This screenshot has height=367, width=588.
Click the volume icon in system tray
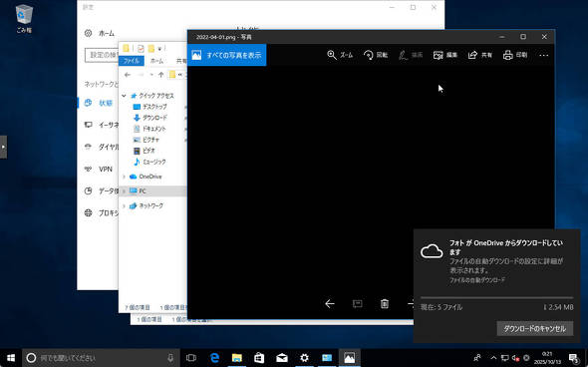tap(515, 358)
